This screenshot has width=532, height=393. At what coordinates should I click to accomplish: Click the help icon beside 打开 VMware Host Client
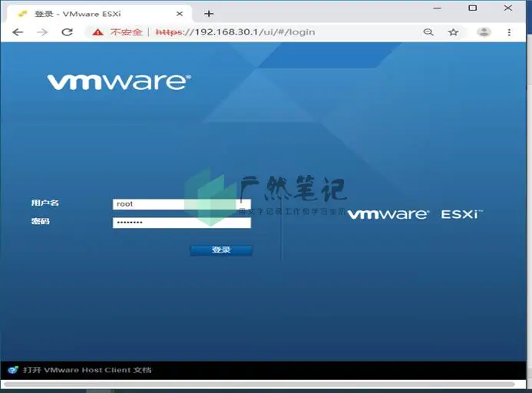(13, 369)
